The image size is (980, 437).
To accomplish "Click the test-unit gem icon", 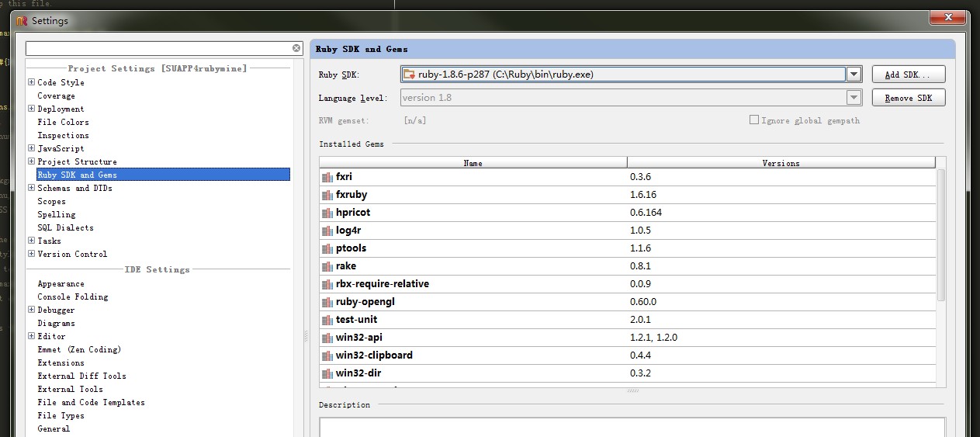I will point(327,320).
